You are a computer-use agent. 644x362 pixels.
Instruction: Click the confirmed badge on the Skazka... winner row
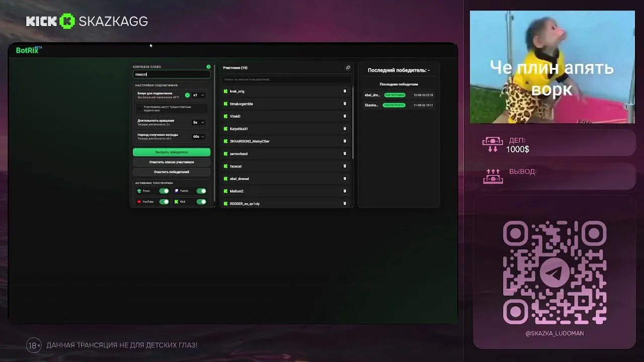point(394,105)
